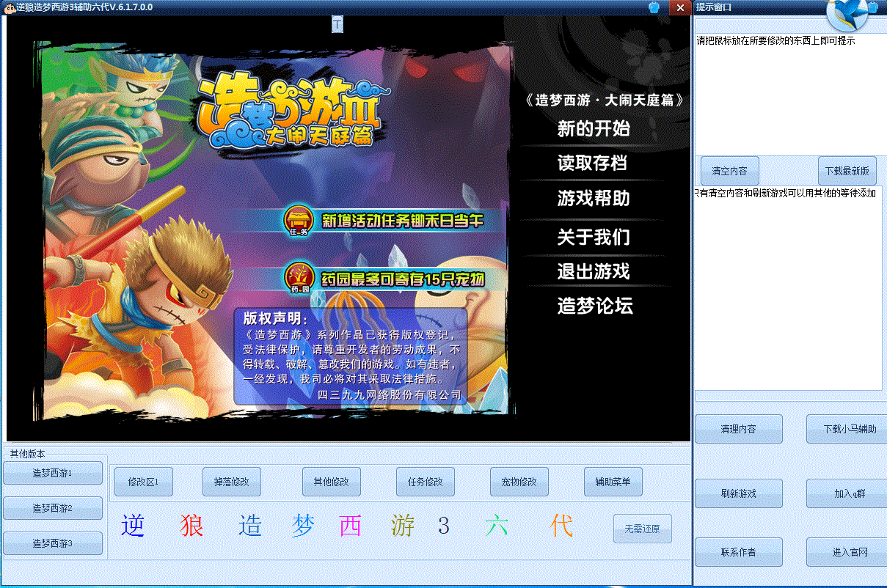Open the 造梦论坛 forum link
887x588 pixels.
(x=595, y=306)
